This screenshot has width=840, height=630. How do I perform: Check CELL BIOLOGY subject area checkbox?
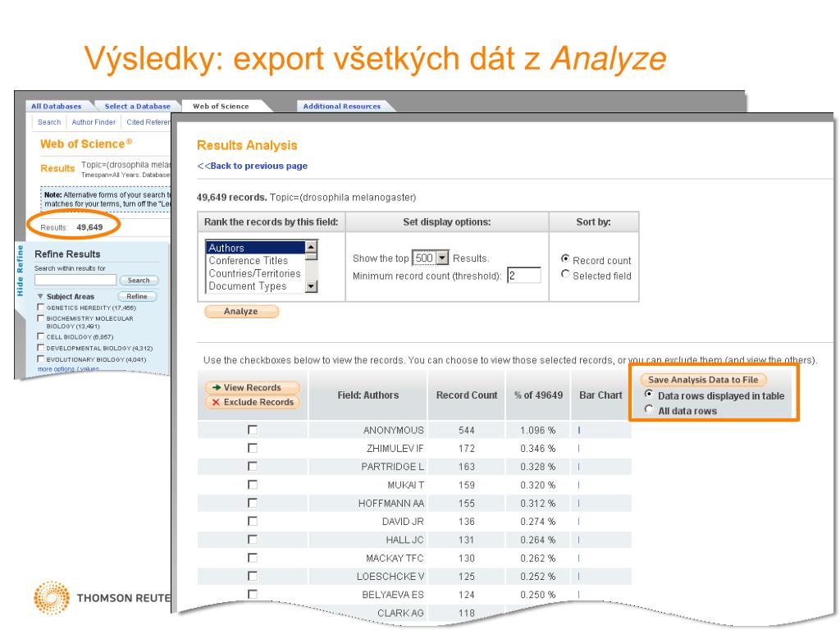40,336
